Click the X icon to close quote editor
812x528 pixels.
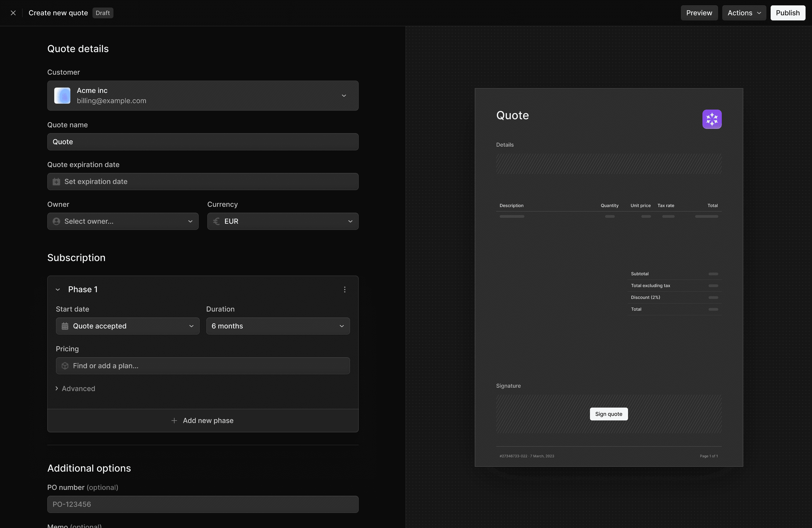click(x=13, y=13)
